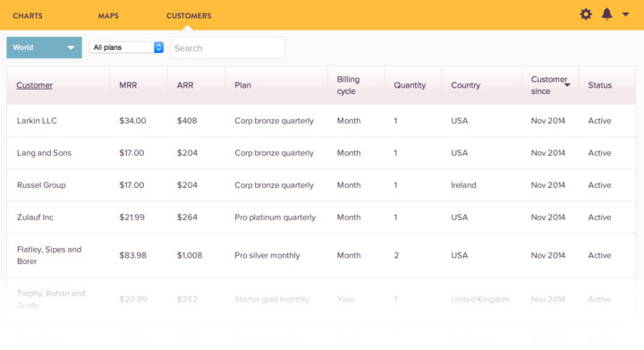Select the Customers tab
The width and height of the screenshot is (644, 350).
pos(189,15)
